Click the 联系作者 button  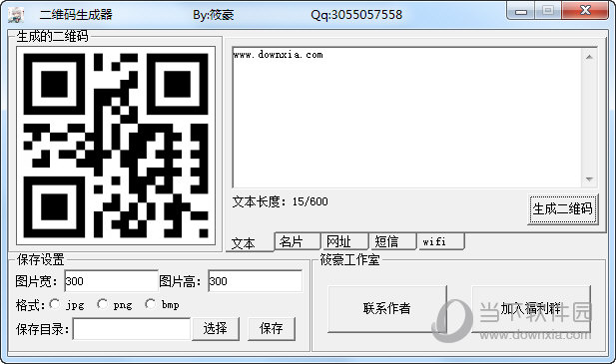[x=387, y=309]
